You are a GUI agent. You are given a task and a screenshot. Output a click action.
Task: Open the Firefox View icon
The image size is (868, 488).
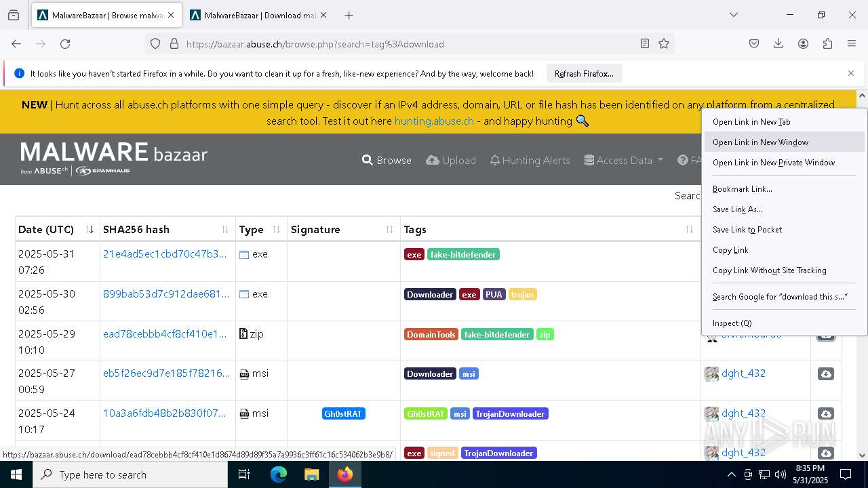[14, 15]
